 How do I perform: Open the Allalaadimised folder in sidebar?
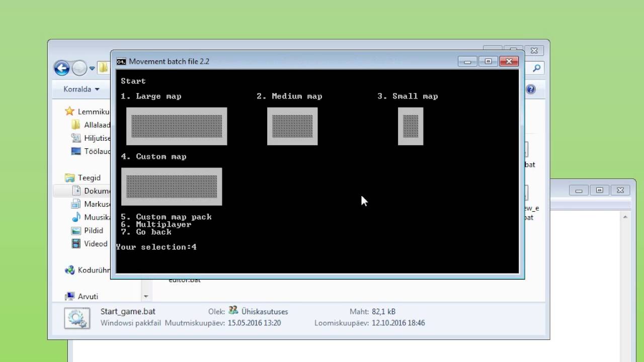[x=91, y=125]
